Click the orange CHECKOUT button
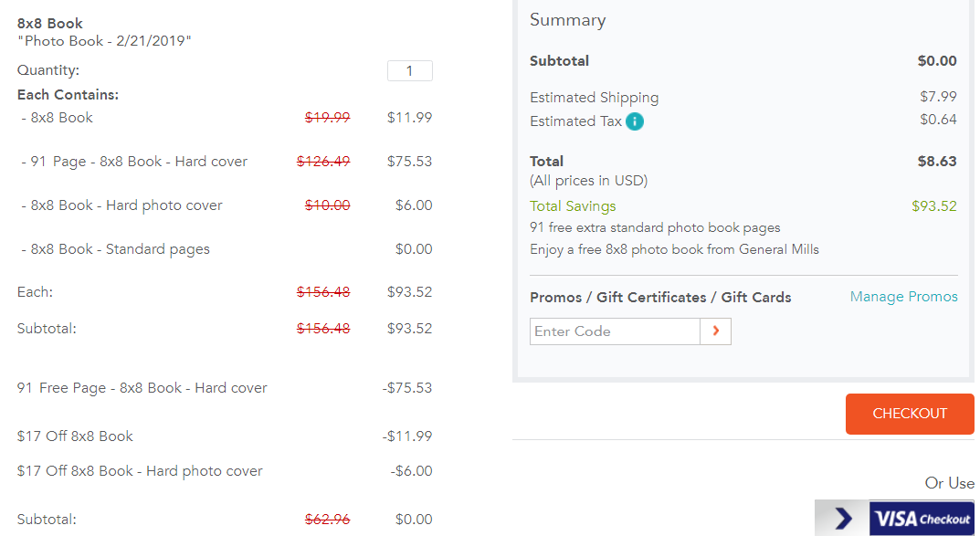 pos(910,414)
